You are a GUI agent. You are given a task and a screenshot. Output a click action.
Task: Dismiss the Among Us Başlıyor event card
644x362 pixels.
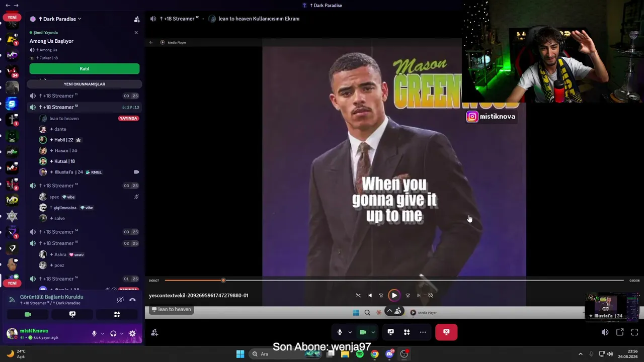coord(136,33)
